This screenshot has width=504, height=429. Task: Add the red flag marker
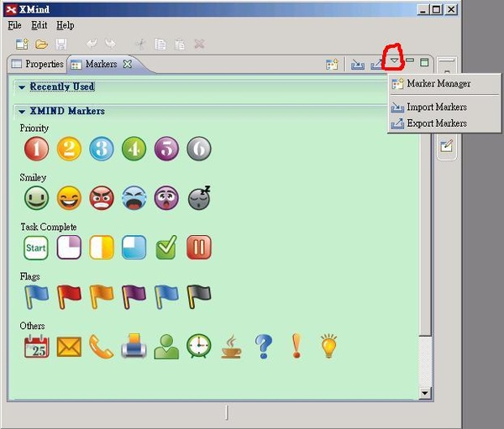point(69,296)
